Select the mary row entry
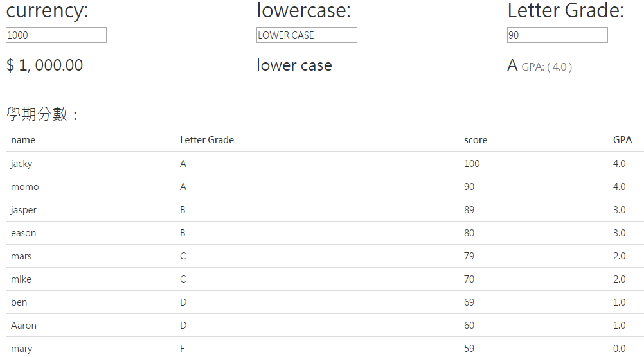Screen dimensions: 644x357 click(325, 349)
